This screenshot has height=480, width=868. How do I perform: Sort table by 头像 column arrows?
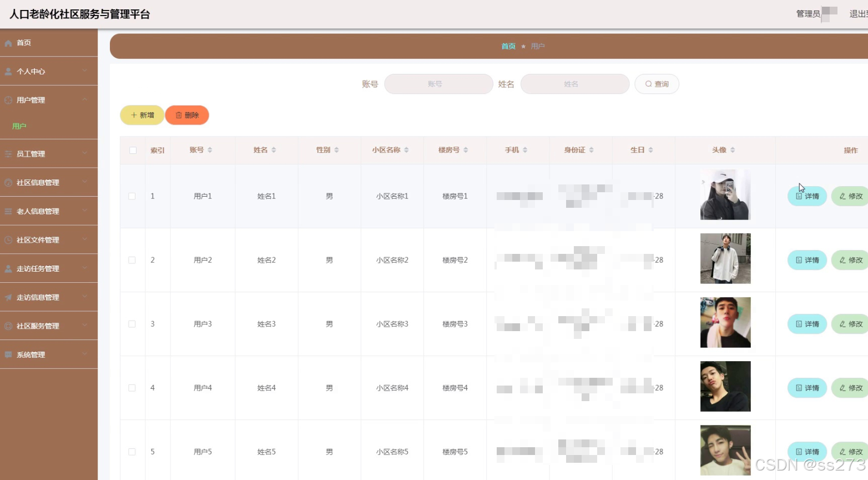point(733,150)
